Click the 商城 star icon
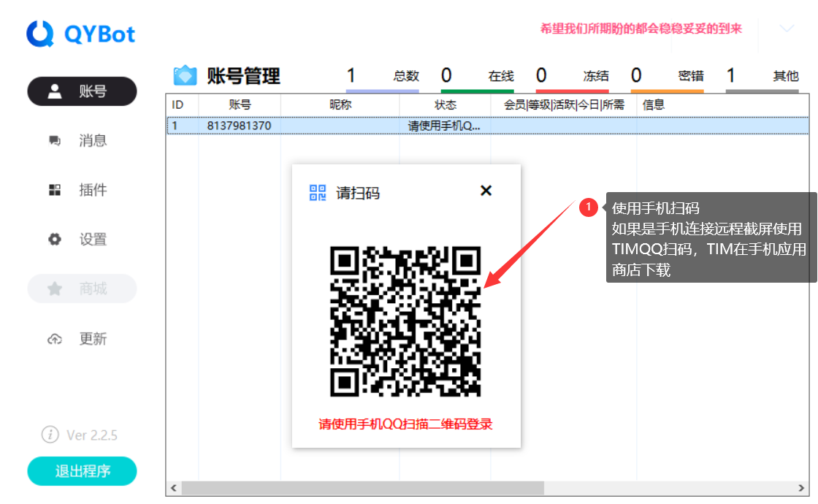The image size is (818, 504). point(55,289)
